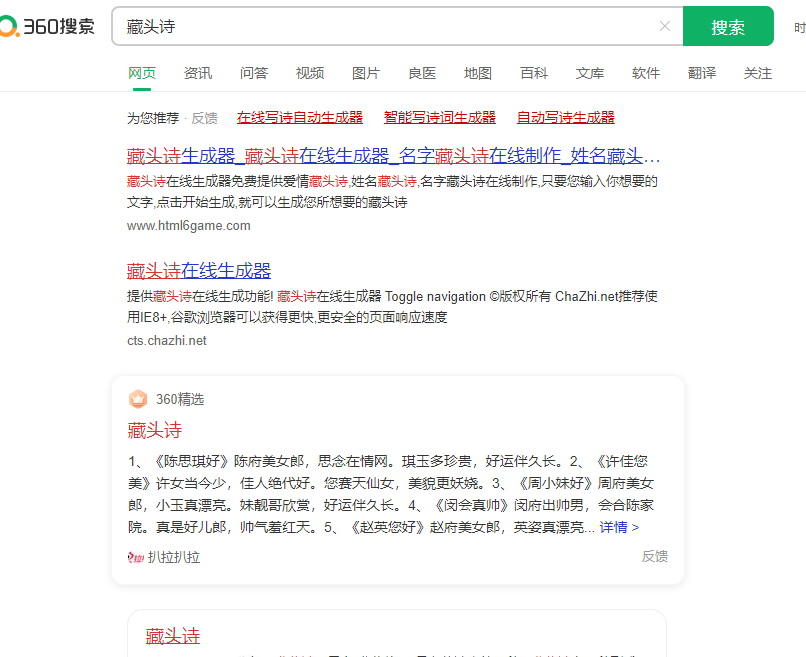This screenshot has height=657, width=806.
Task: Open the 藏头诗 title in 360精选 card
Action: [x=155, y=430]
